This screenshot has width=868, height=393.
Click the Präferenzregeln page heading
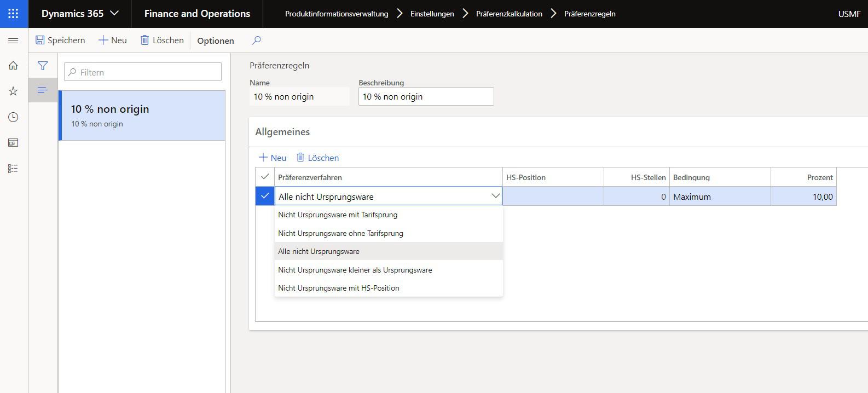click(x=280, y=66)
